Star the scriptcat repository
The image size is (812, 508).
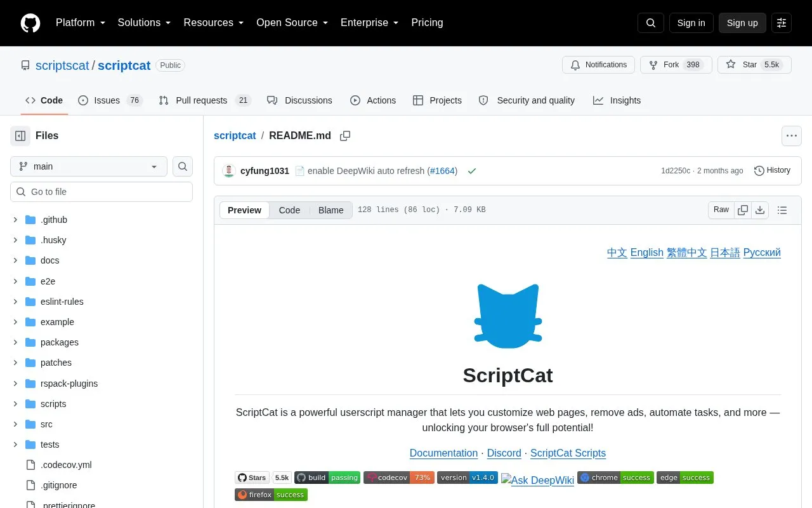[754, 65]
